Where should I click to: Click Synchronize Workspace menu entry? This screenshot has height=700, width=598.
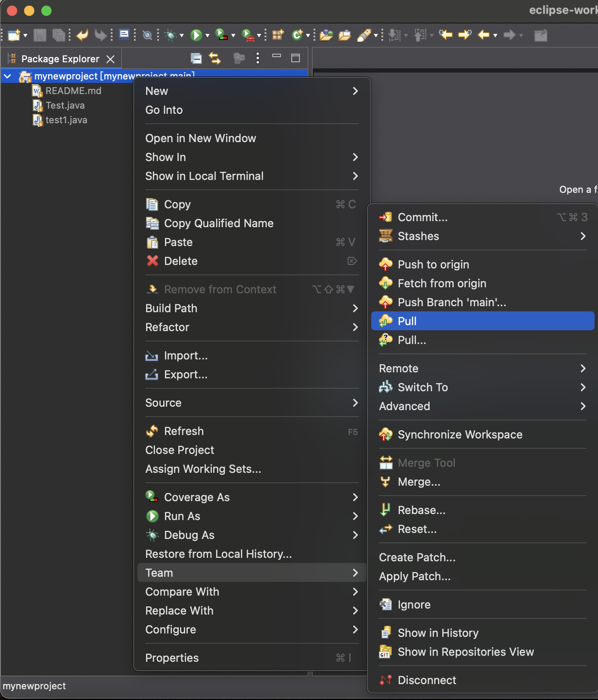tap(460, 435)
